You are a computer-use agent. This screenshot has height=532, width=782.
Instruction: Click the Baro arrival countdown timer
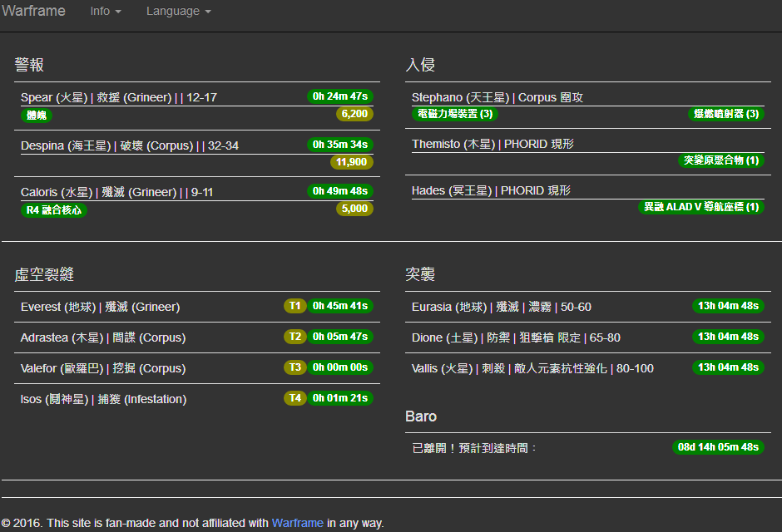click(x=718, y=447)
